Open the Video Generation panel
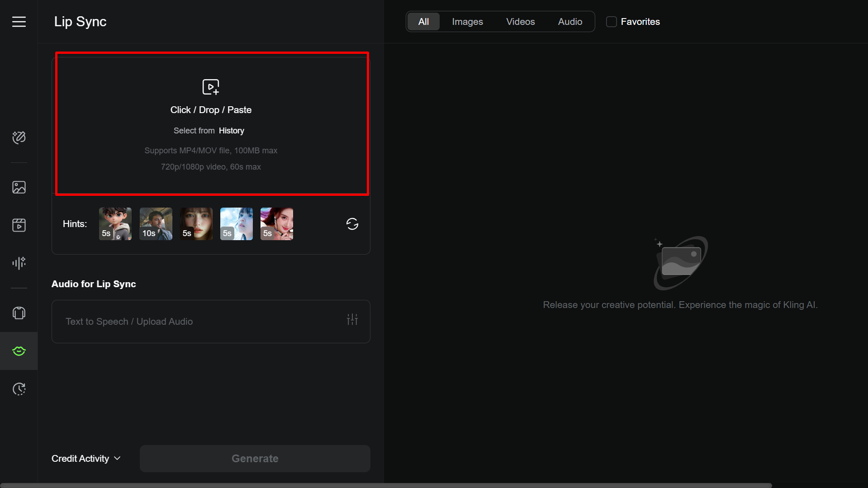This screenshot has height=488, width=868. 19,225
